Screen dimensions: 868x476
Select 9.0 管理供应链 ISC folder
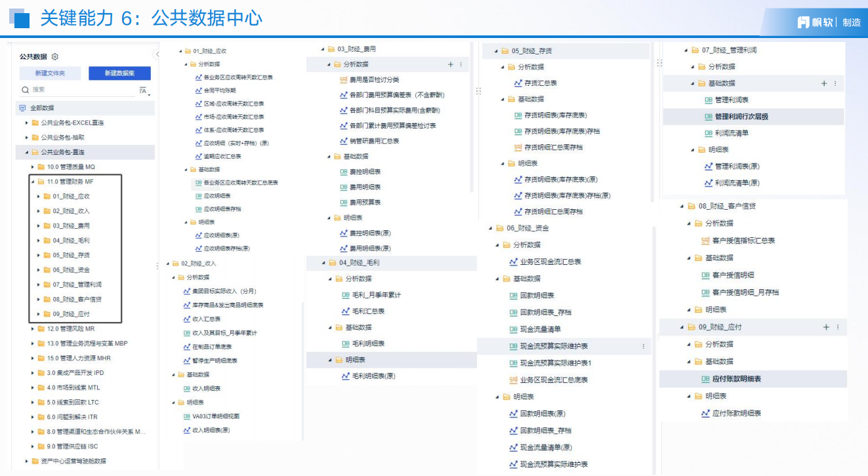(72, 446)
